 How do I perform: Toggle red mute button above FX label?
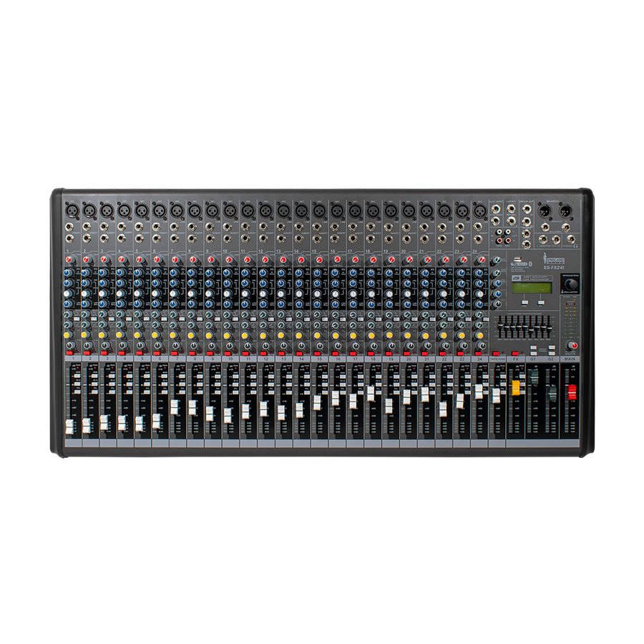click(x=514, y=353)
